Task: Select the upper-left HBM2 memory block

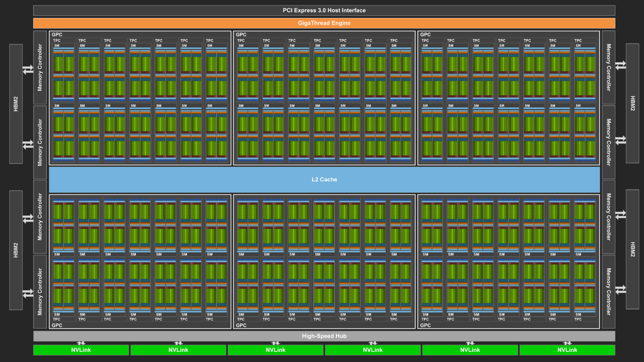Action: 16,104
